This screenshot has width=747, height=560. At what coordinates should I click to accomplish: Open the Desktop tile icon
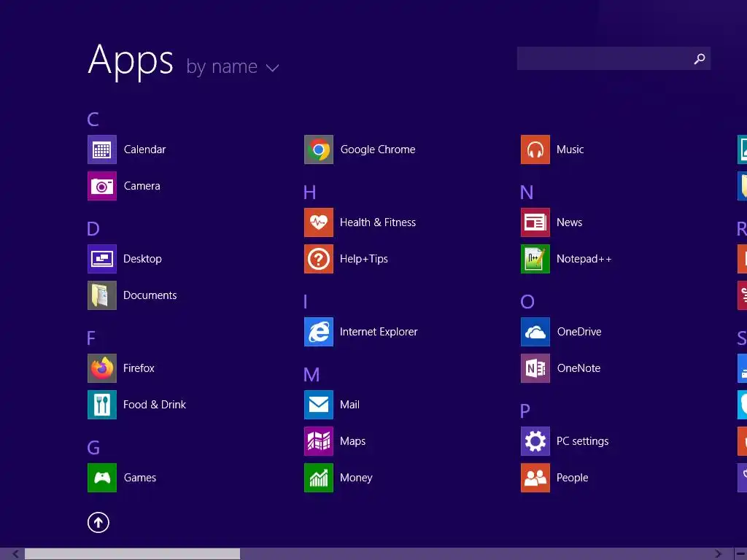(102, 259)
